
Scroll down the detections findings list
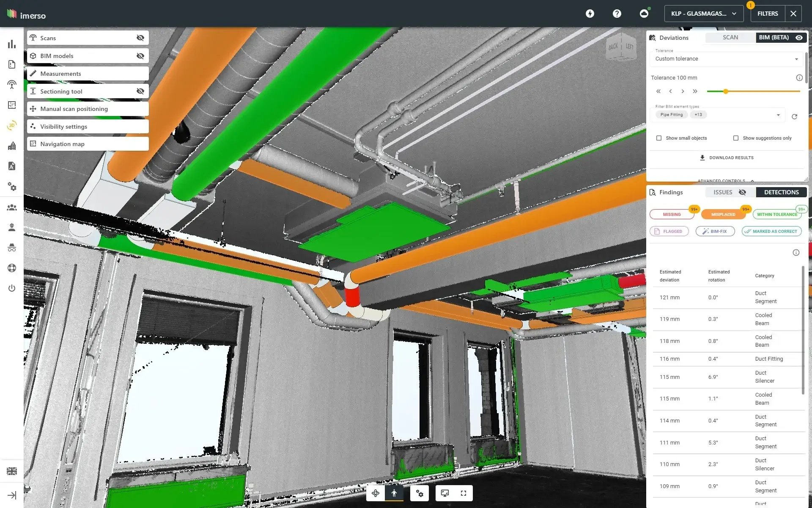tap(803, 439)
